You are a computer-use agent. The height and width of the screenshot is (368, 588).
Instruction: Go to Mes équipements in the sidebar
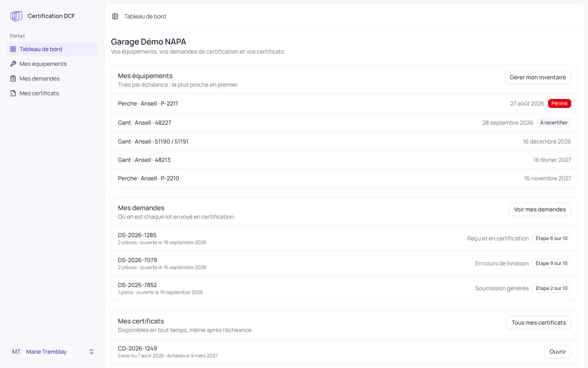tap(52, 64)
